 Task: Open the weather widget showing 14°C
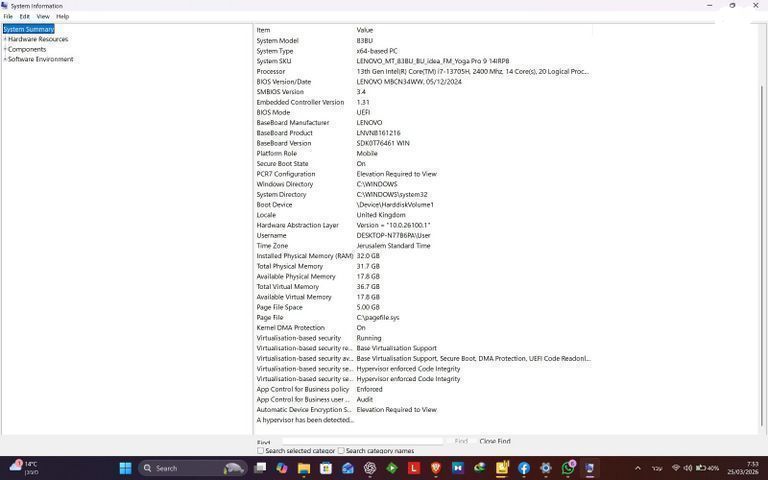24,467
